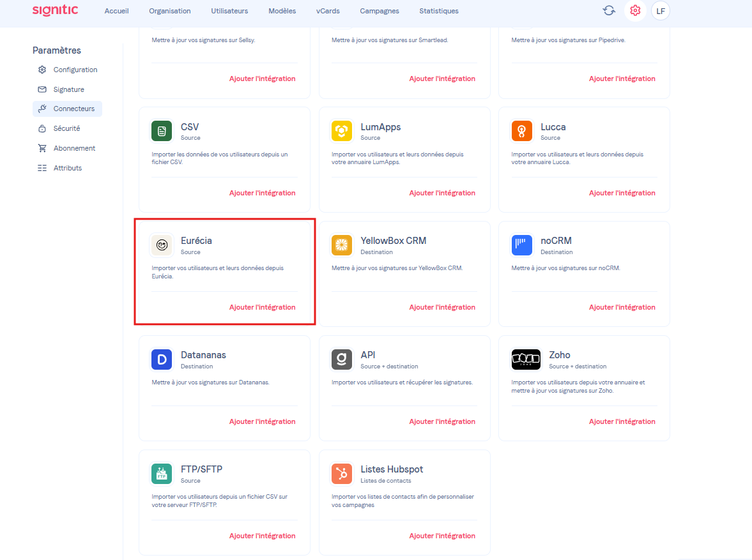Select Signature in Paramètres sidebar
Screen dimensions: 752x560
coord(68,89)
